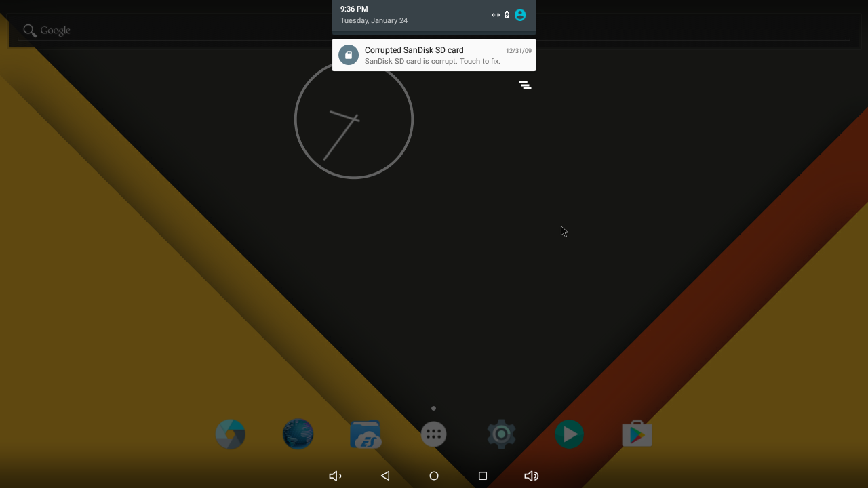The width and height of the screenshot is (868, 488).
Task: Launch the green play button app
Action: [x=569, y=434]
